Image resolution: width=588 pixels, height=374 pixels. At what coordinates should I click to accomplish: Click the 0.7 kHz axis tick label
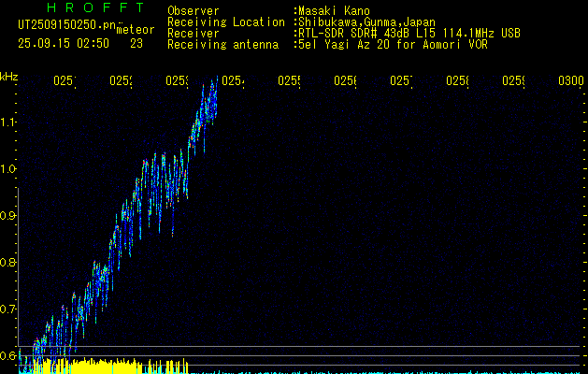[7, 309]
